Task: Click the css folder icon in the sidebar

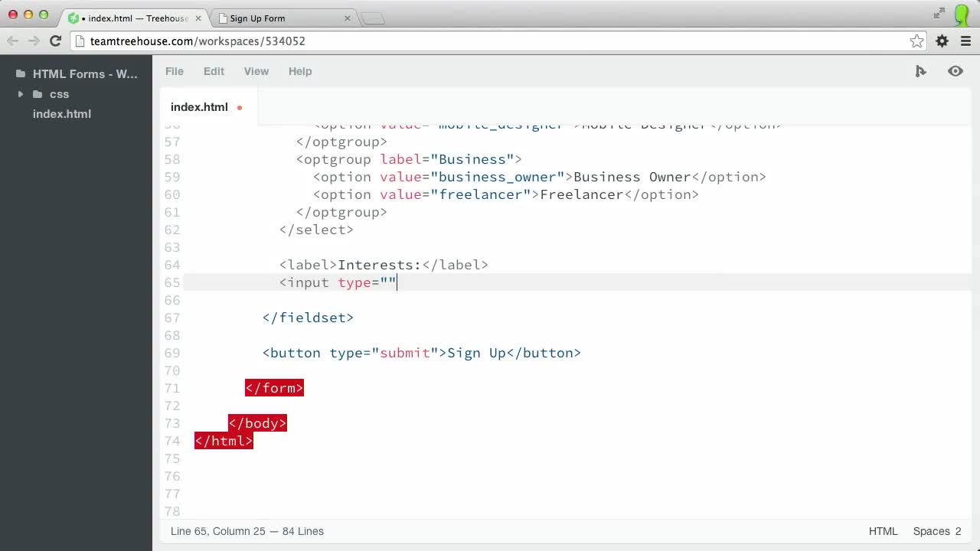Action: pyautogui.click(x=38, y=94)
